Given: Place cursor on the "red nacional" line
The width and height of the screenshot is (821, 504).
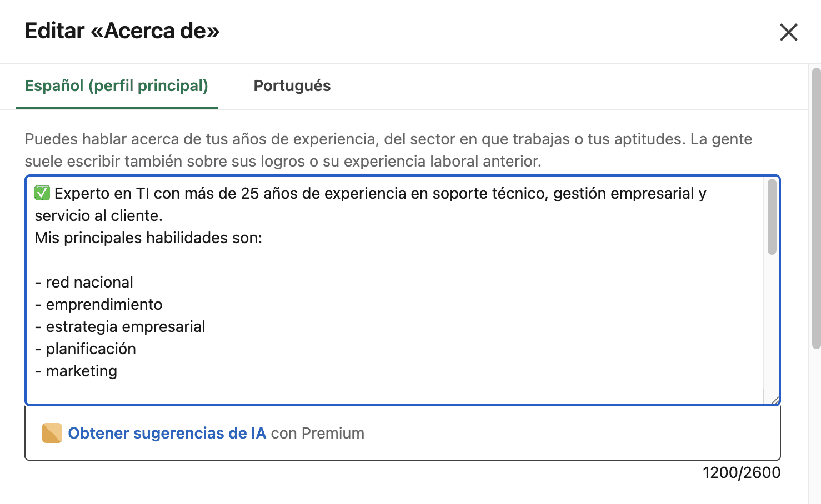Looking at the screenshot, I should (x=89, y=283).
